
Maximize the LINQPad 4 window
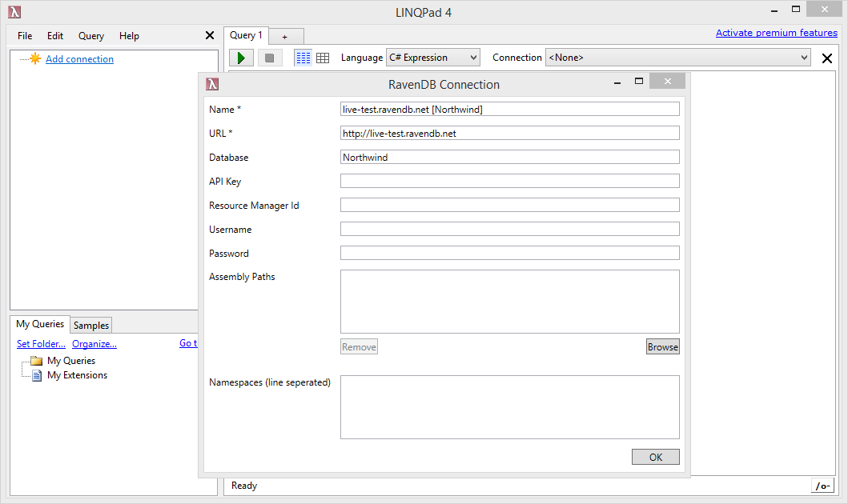click(x=795, y=9)
